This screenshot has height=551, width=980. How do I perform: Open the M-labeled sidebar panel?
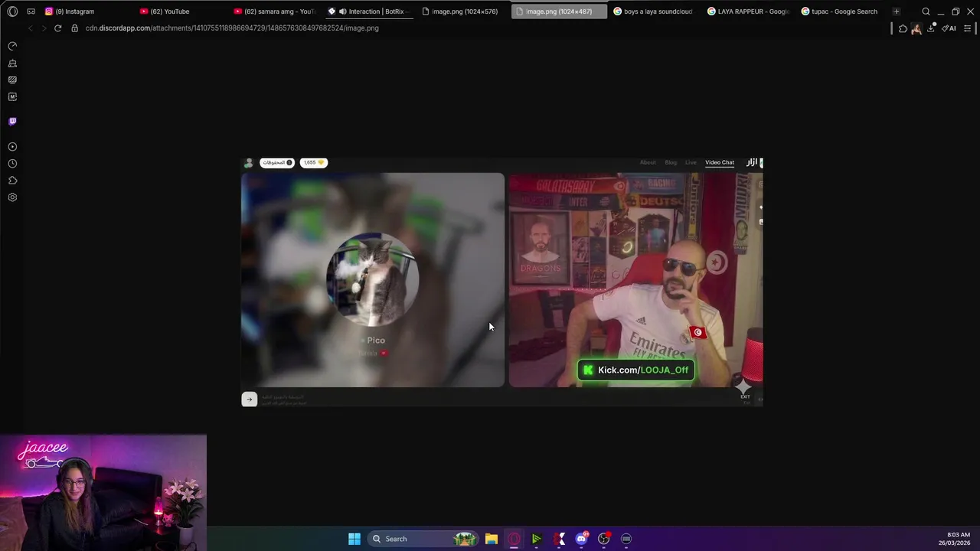click(12, 96)
